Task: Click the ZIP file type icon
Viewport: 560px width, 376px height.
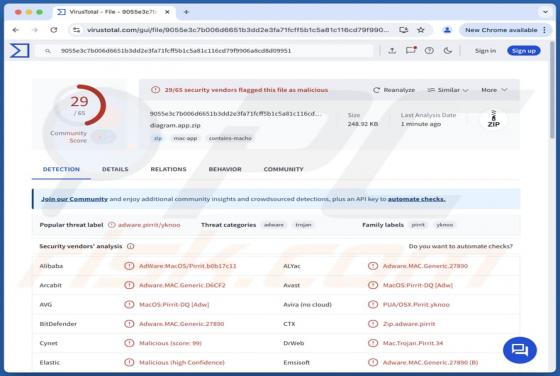Action: (494, 119)
